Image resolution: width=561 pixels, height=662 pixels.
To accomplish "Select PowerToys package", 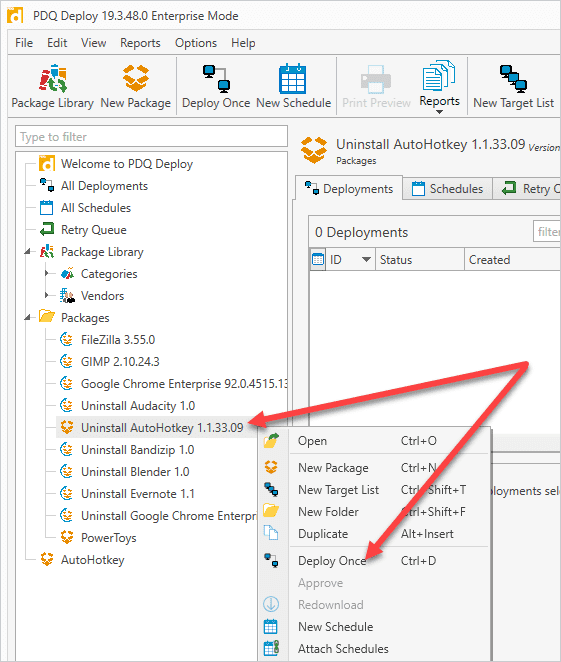I will [x=108, y=537].
